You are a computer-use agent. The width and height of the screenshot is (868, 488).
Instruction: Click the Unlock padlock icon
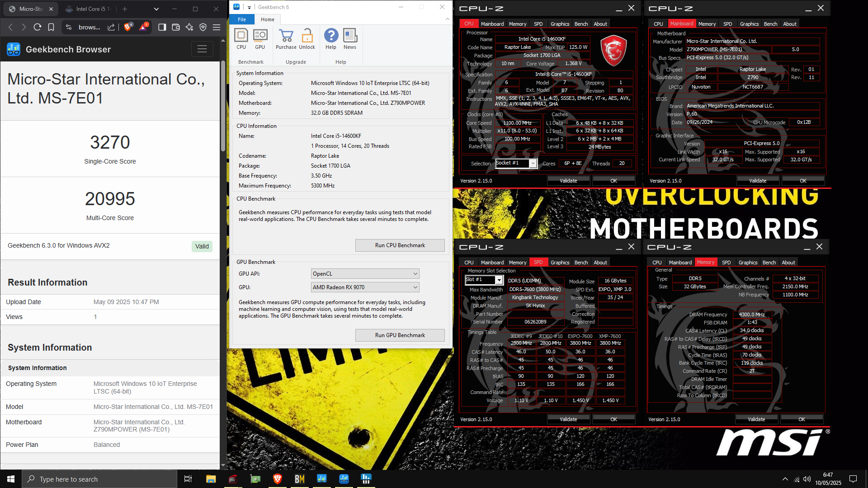coord(307,39)
